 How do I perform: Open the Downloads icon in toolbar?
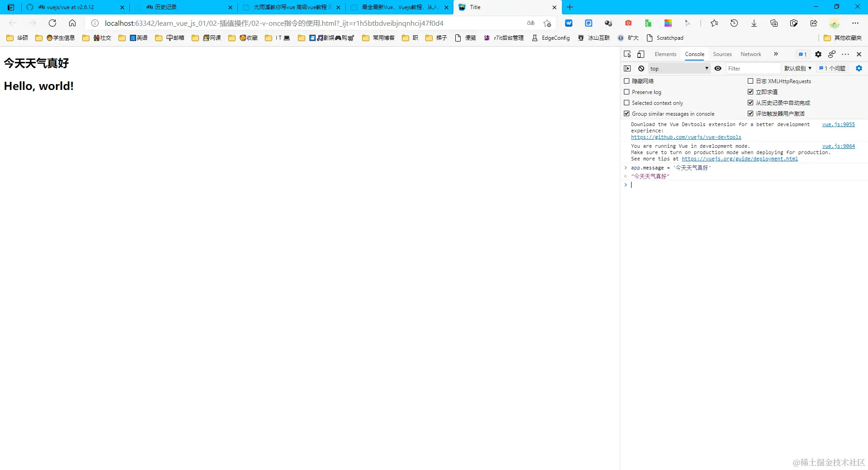tap(754, 23)
